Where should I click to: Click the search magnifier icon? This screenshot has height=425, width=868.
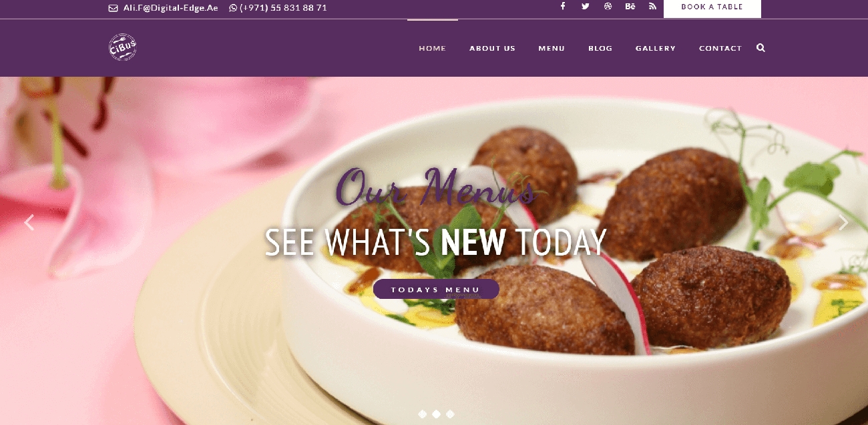761,48
